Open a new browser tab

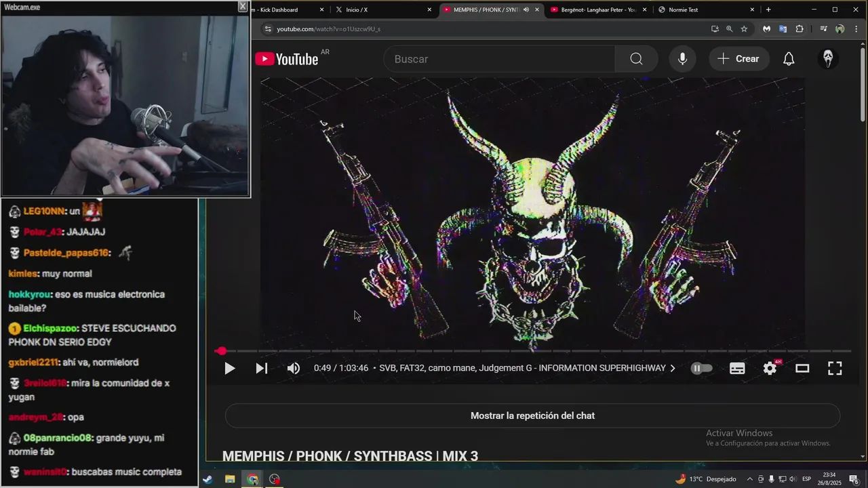pos(768,9)
